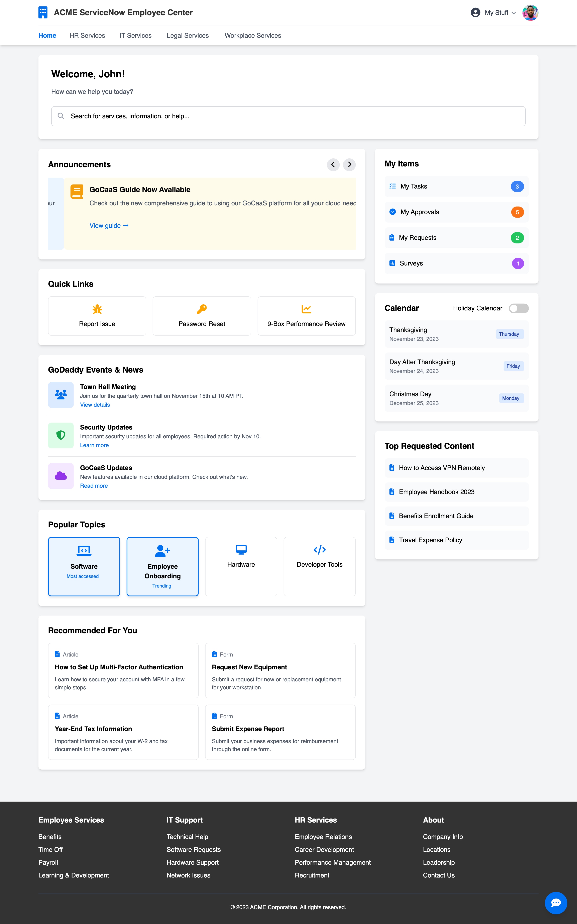Switch to the HR Services tab
The height and width of the screenshot is (924, 577).
click(x=87, y=35)
